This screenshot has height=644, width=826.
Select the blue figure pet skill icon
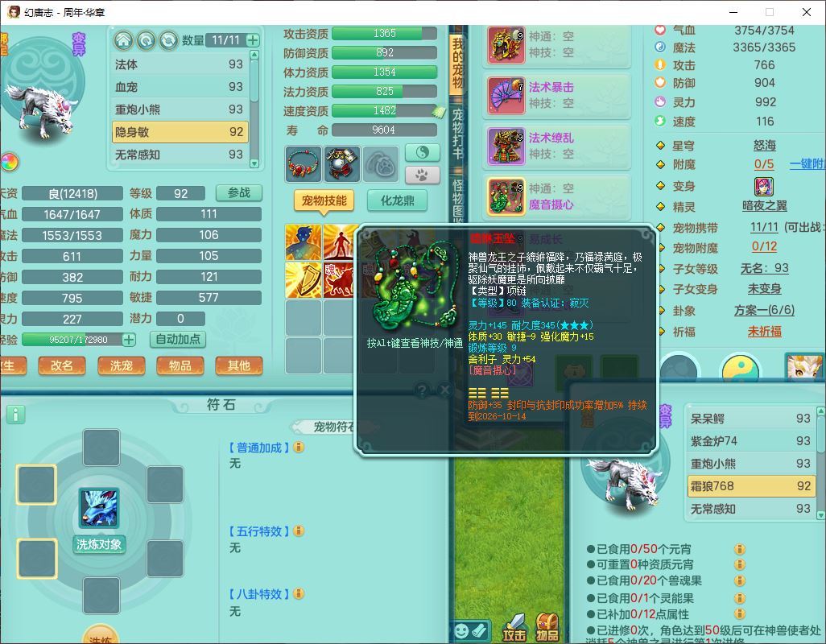click(303, 242)
